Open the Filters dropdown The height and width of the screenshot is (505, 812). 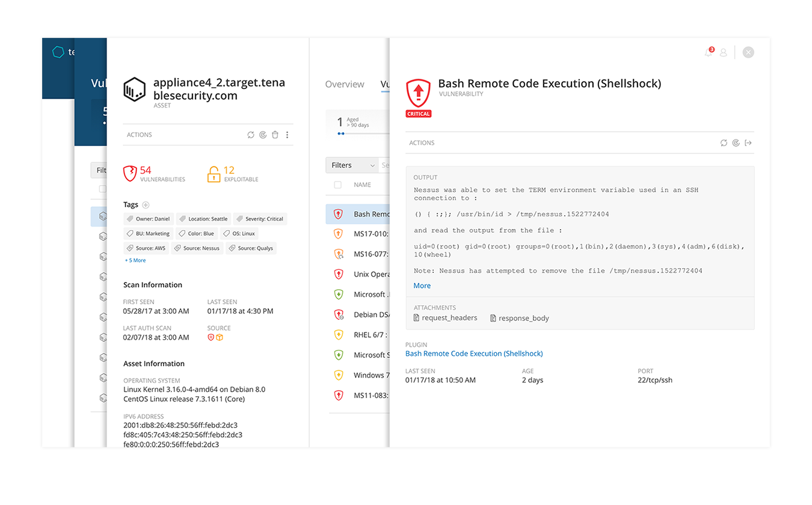click(x=352, y=165)
